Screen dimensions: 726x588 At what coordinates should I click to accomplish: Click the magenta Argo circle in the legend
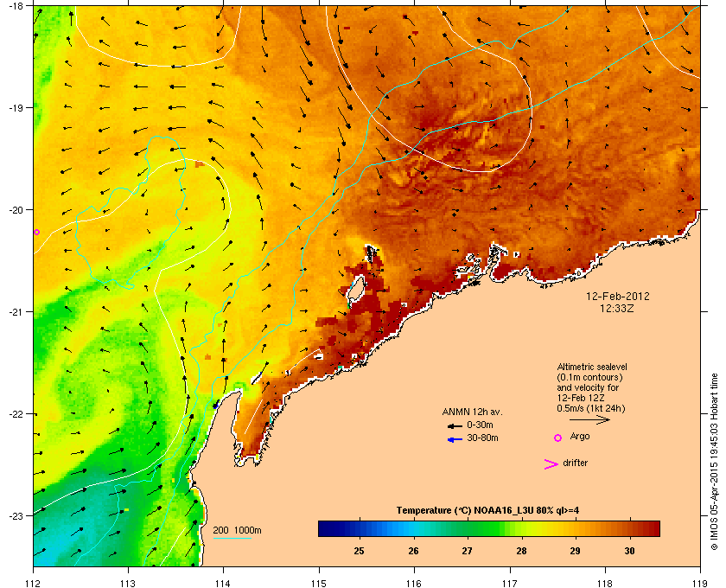pyautogui.click(x=558, y=438)
